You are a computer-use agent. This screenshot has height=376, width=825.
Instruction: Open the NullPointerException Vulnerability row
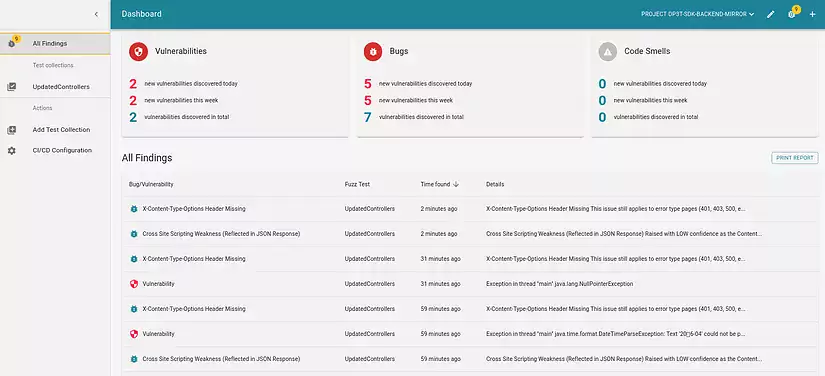(x=470, y=284)
